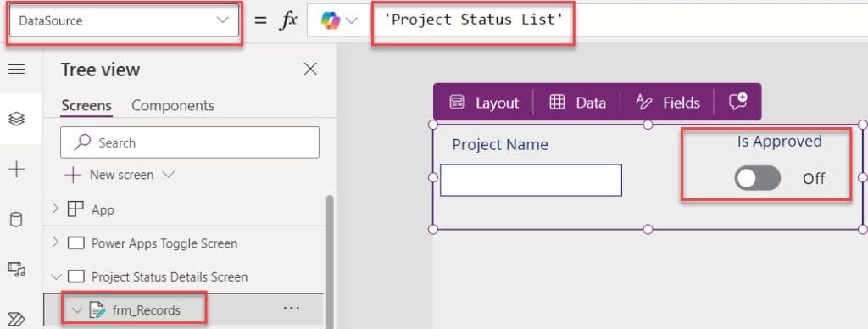868x329 pixels.
Task: Close the Tree view panel
Action: (310, 70)
